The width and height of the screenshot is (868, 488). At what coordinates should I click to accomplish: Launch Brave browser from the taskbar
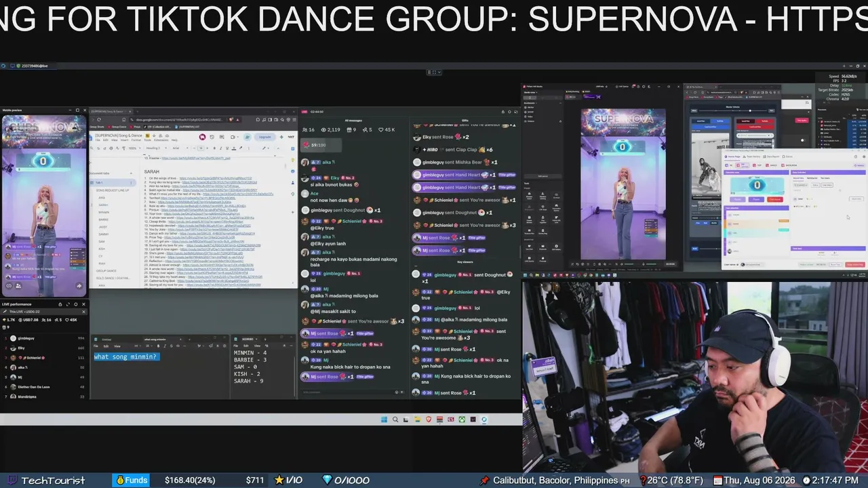pyautogui.click(x=429, y=420)
